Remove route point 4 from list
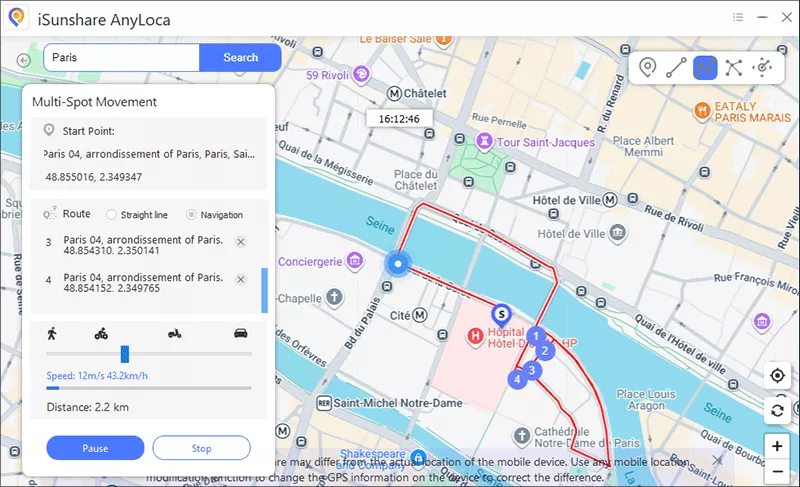Viewport: 800px width, 487px height. coord(240,279)
